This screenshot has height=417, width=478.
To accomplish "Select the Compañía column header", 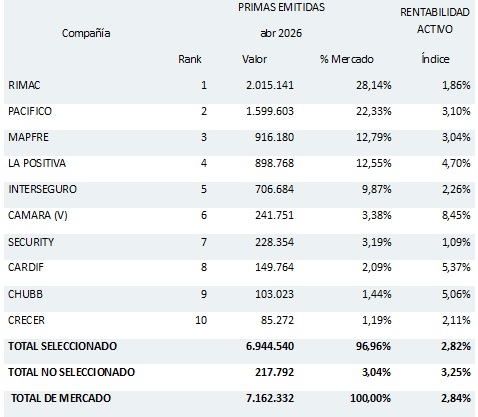I will coord(86,33).
